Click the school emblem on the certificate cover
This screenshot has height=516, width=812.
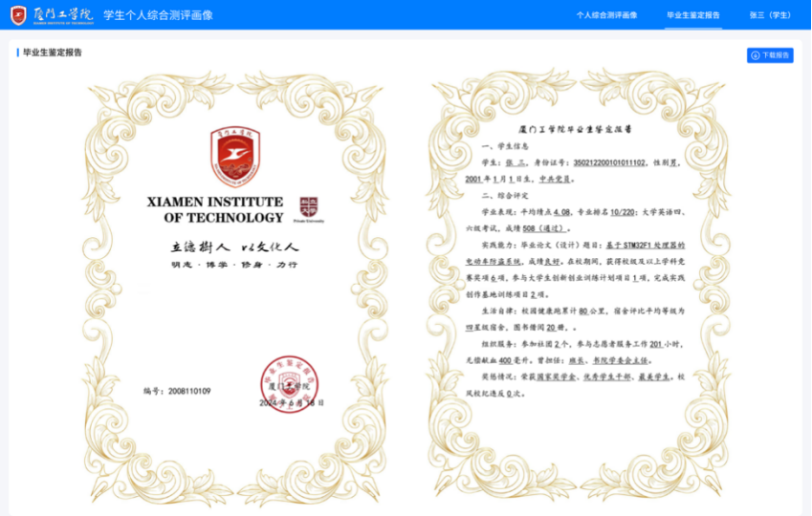click(x=235, y=157)
